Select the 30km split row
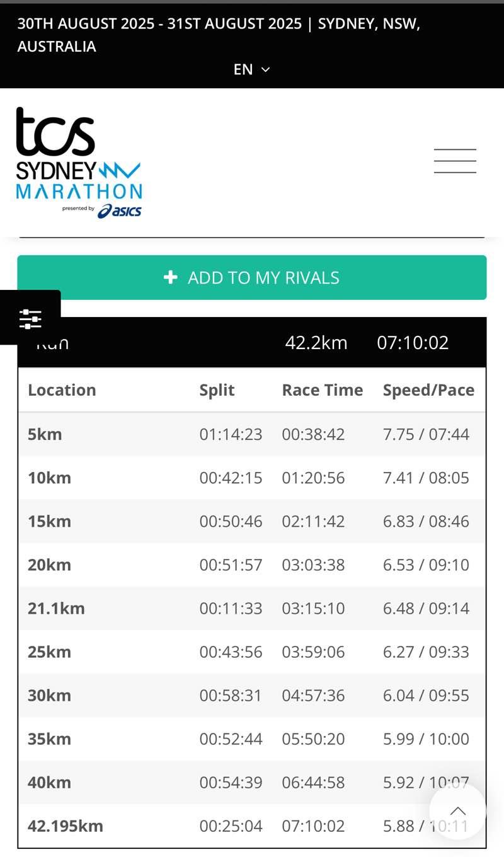This screenshot has width=504, height=857. pos(252,695)
